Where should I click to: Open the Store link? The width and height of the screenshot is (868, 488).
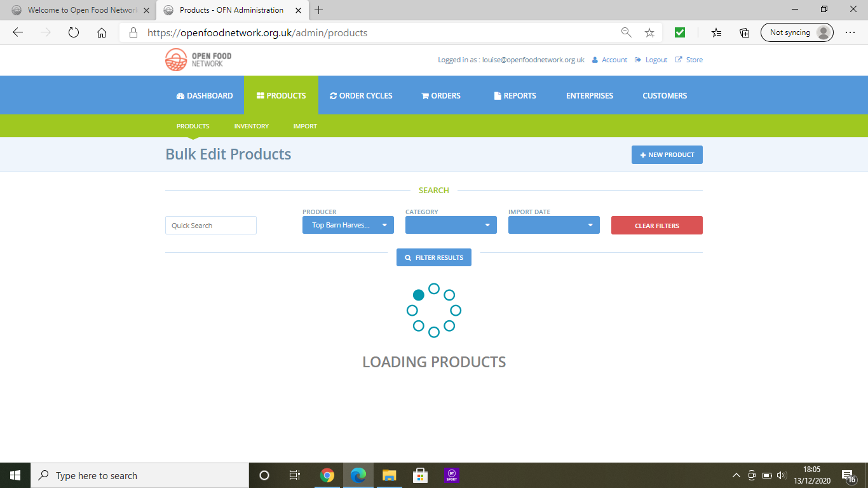click(x=689, y=60)
